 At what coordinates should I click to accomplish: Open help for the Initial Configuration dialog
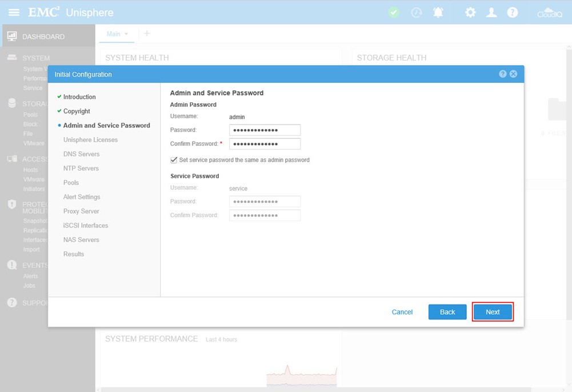(x=503, y=74)
